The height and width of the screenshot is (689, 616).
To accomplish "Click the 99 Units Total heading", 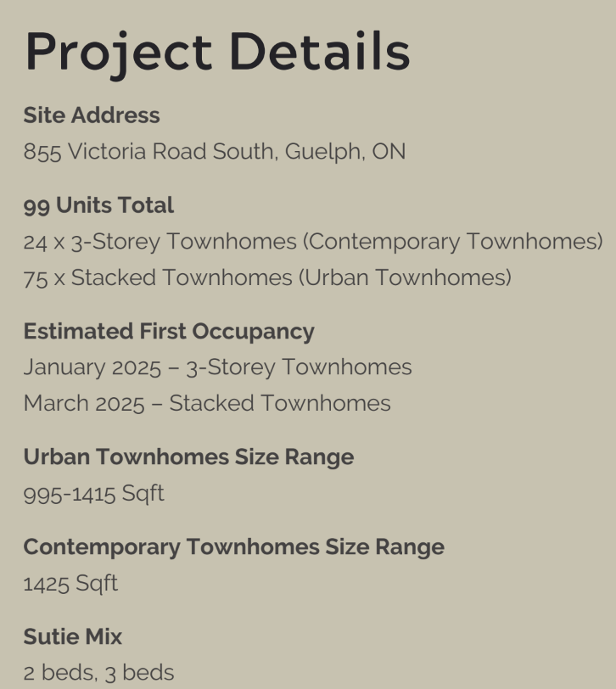I will point(98,205).
